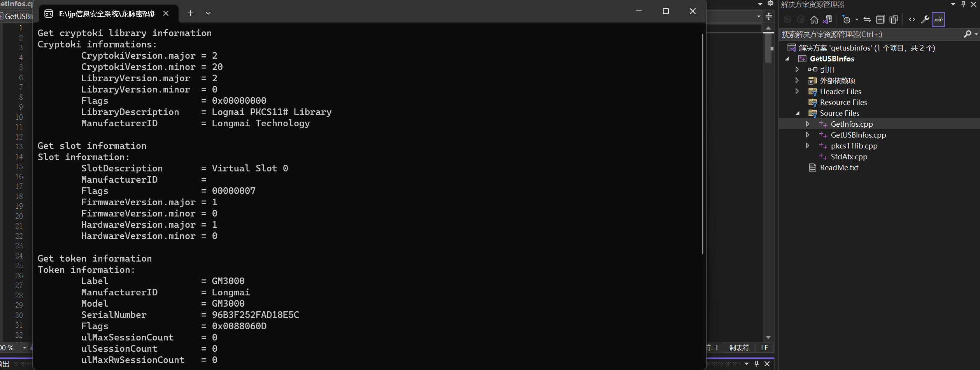Screen dimensions: 980x370
Task: Open the Solution Explorer window options dropdown
Action: click(x=953, y=4)
